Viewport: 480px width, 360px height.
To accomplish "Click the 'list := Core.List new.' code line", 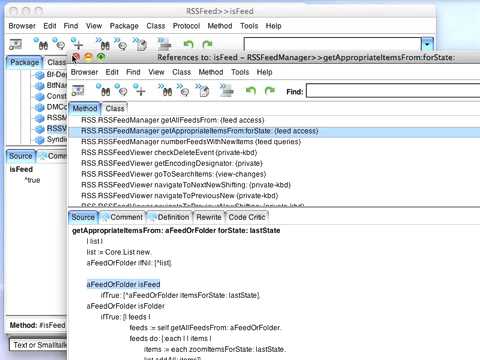I will coord(119,252).
